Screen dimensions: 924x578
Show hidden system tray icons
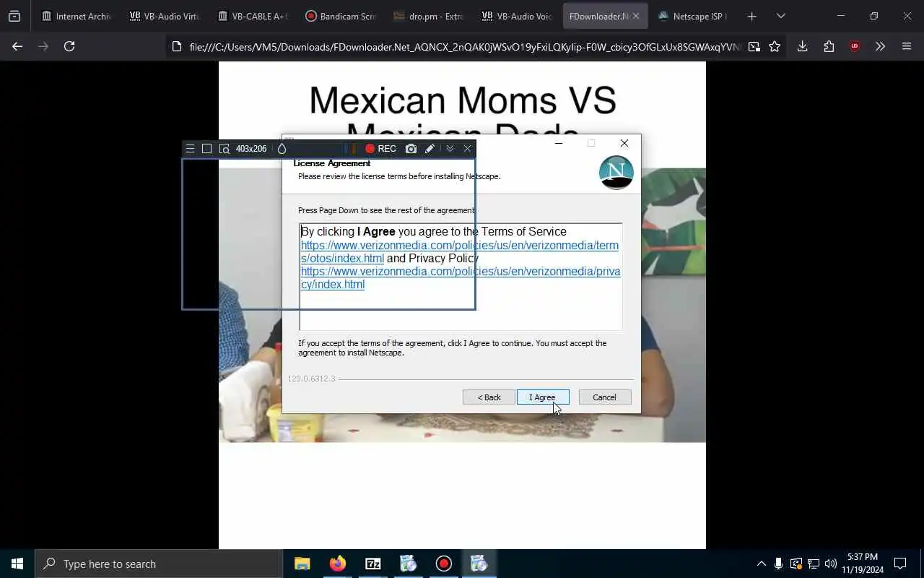click(761, 564)
